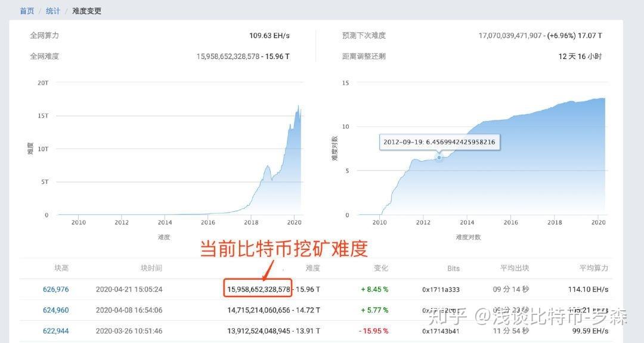Click the average hashrate 114.10 EH/s

pyautogui.click(x=588, y=289)
